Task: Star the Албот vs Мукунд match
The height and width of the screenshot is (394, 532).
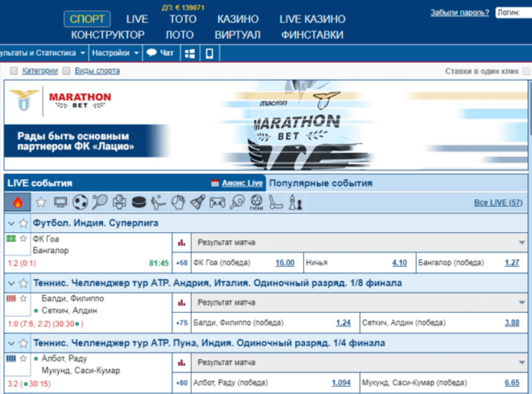Action: coord(23,359)
